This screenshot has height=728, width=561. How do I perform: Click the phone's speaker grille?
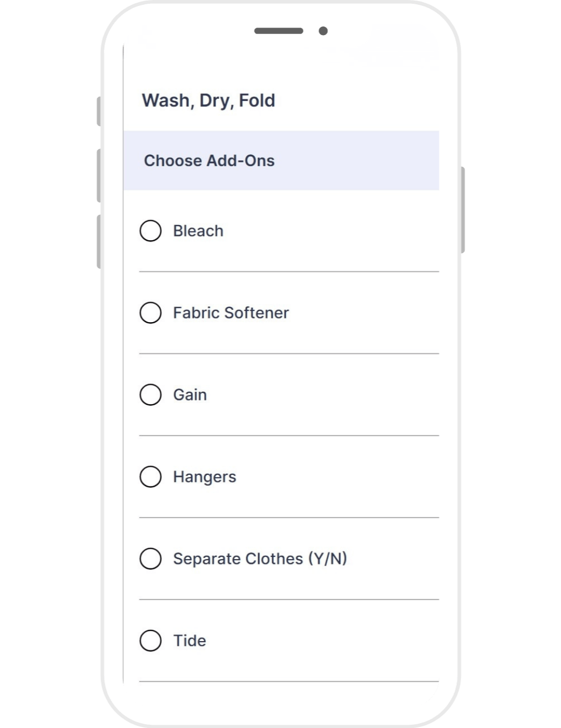point(279,31)
